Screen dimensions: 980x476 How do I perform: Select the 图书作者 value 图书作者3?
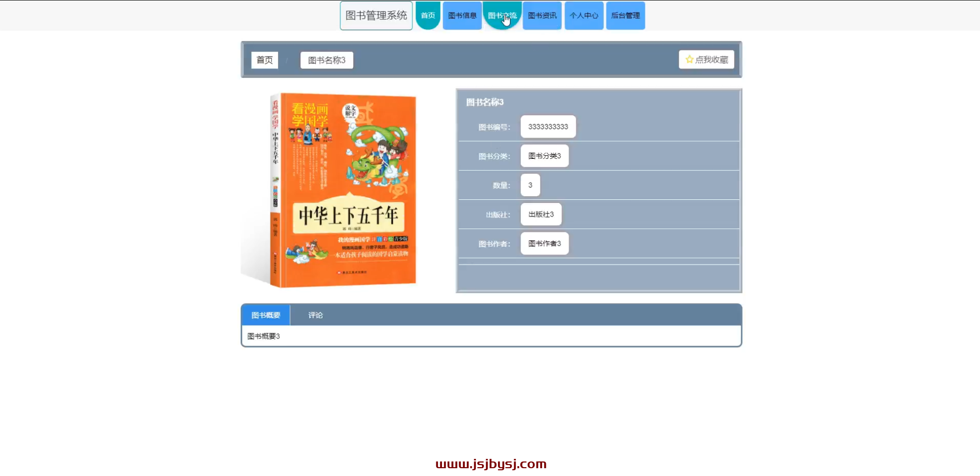545,243
